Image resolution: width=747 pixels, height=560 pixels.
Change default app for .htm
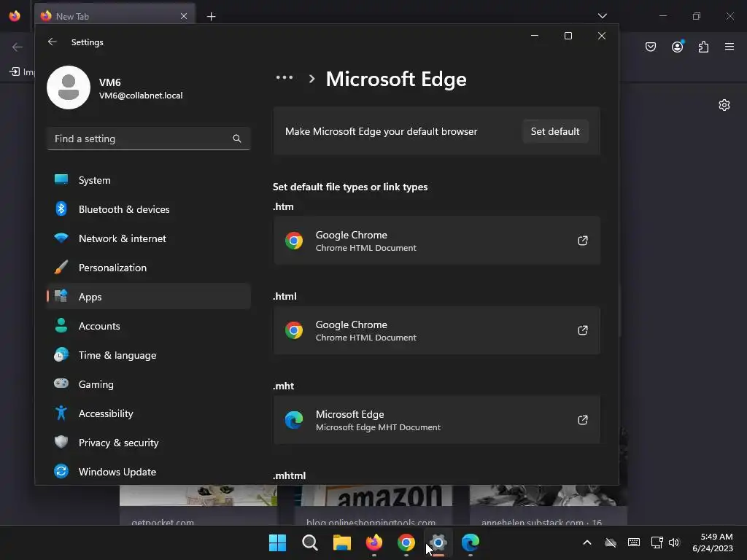click(x=436, y=241)
